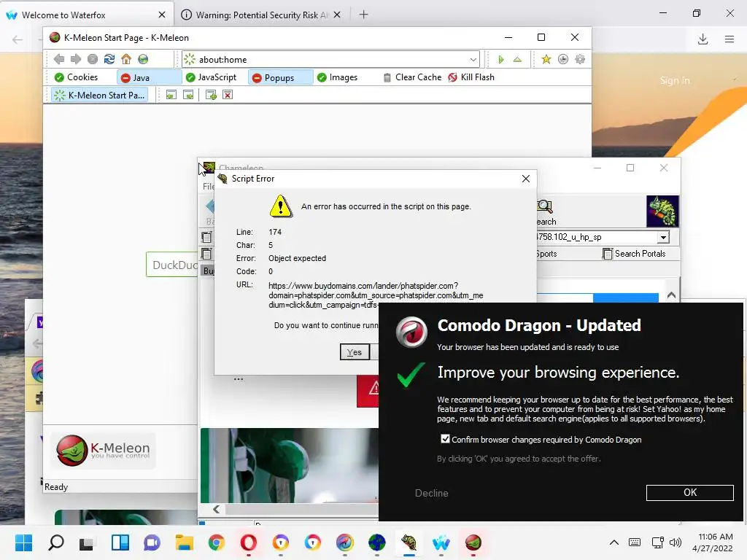The width and height of the screenshot is (747, 560).
Task: Show hidden system tray icons chevron
Action: (x=614, y=542)
